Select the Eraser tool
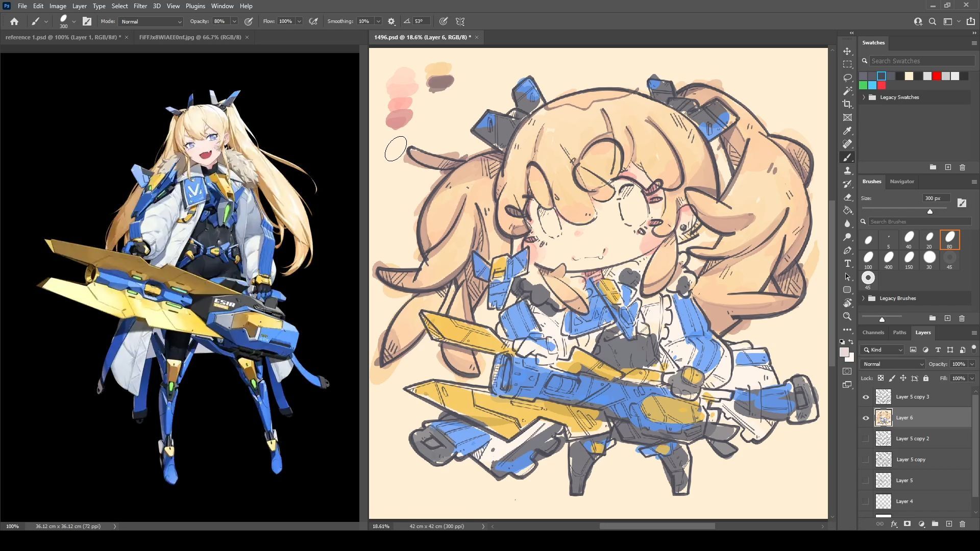This screenshot has width=980, height=551. [847, 197]
